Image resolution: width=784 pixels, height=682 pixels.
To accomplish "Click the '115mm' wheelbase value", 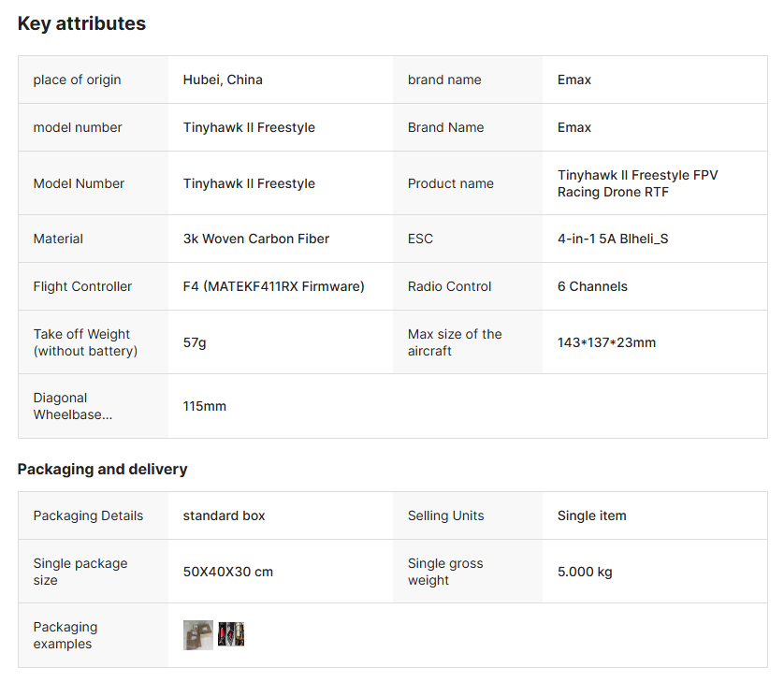I will pos(204,406).
